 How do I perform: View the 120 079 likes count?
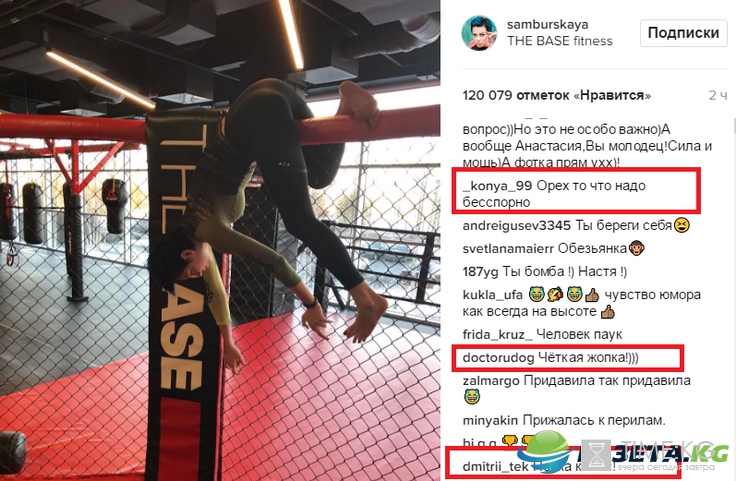[557, 95]
